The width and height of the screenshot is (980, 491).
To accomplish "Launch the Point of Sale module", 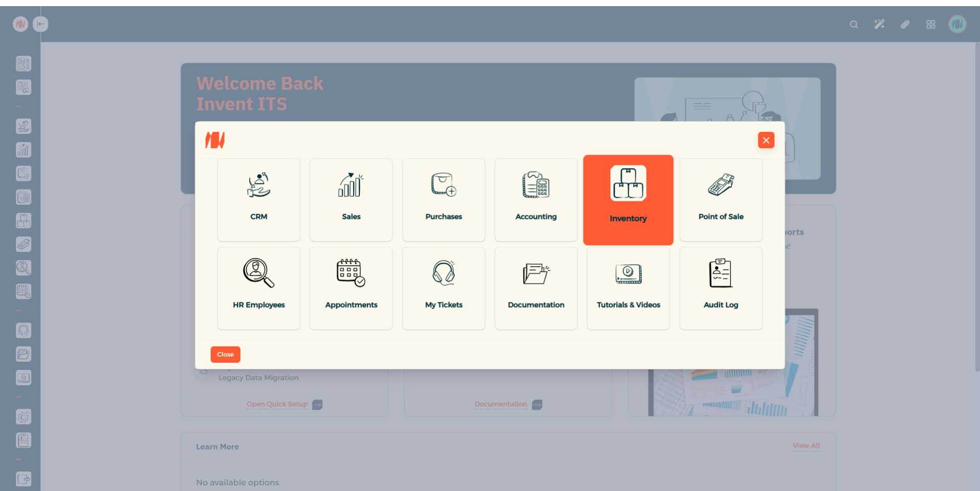I will (721, 200).
